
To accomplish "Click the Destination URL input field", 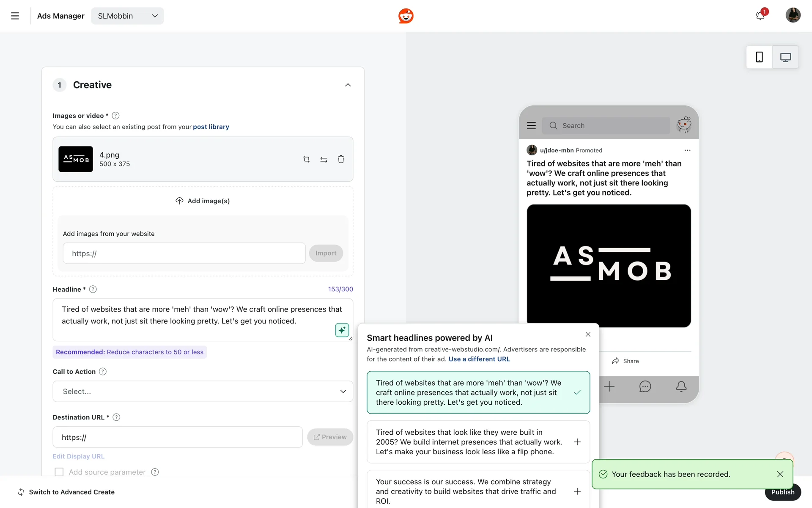I will [178, 437].
